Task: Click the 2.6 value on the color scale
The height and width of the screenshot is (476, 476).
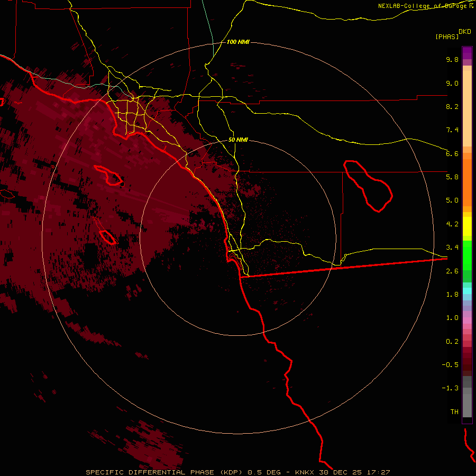Action: [452, 271]
